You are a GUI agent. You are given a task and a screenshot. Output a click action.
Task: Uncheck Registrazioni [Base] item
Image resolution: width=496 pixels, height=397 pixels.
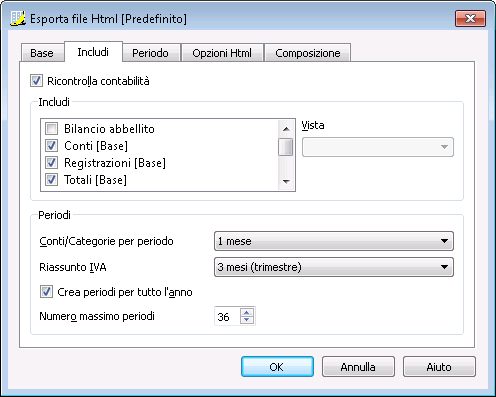click(x=51, y=162)
